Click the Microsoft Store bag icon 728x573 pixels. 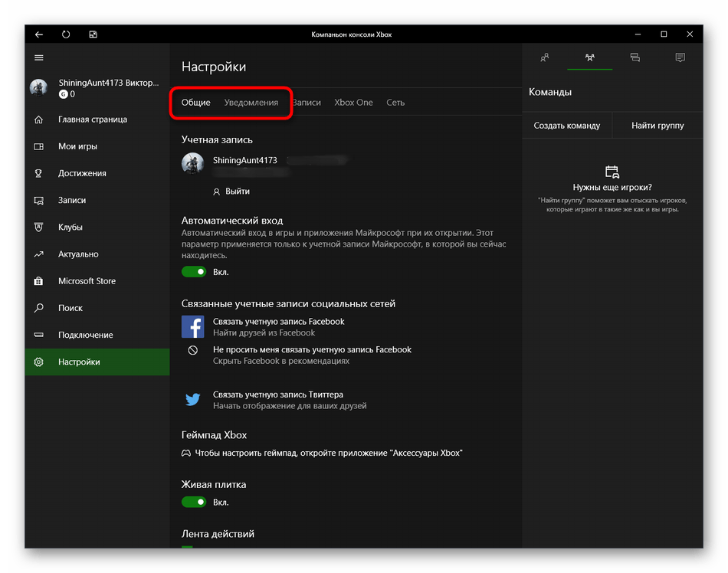38,281
